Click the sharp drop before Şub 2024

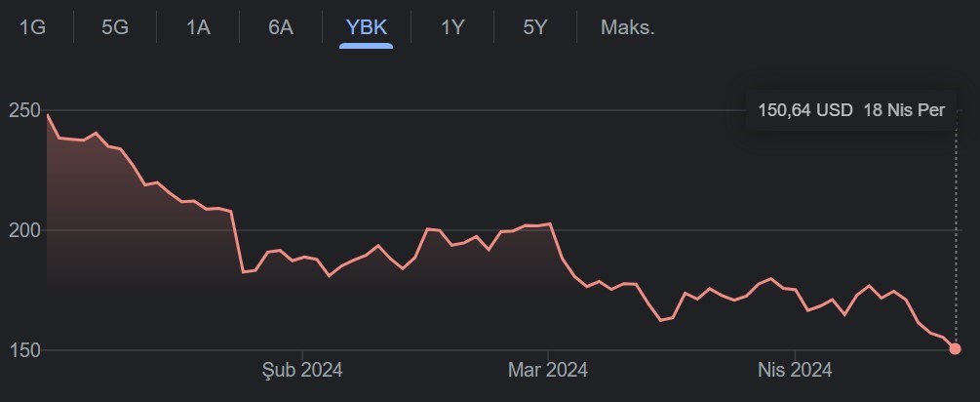coord(238,241)
